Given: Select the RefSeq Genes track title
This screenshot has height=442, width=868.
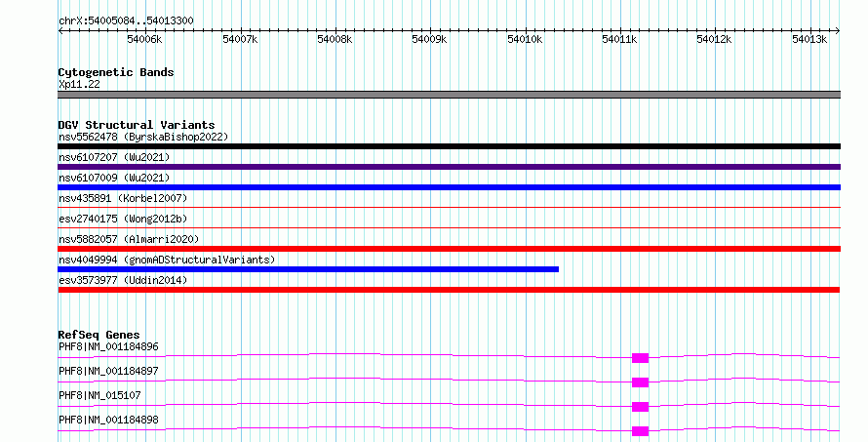Looking at the screenshot, I should coord(99,335).
